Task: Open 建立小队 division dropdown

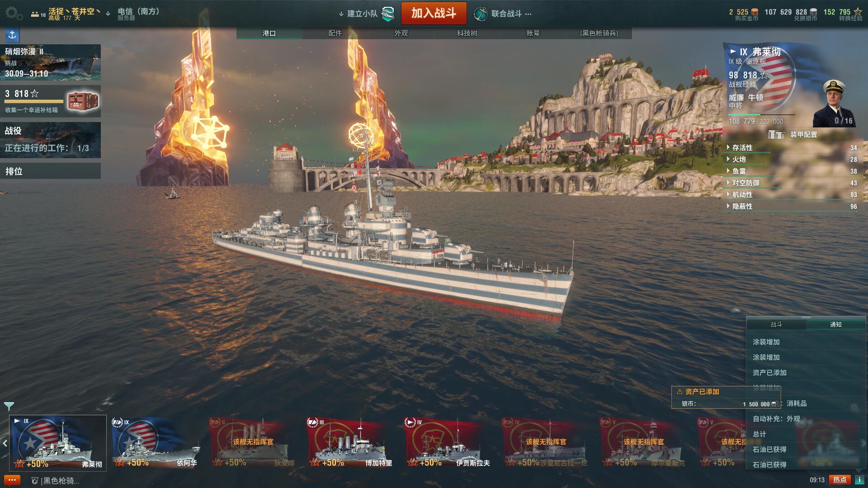Action: coord(366,14)
